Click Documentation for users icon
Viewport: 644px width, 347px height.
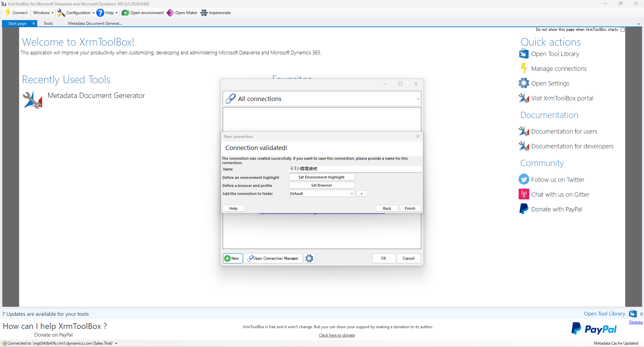click(524, 131)
